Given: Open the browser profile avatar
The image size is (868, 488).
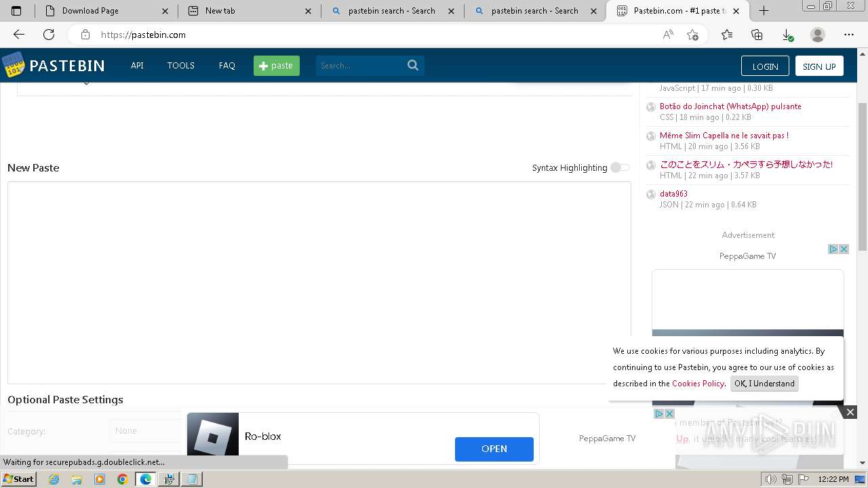Looking at the screenshot, I should pos(818,35).
